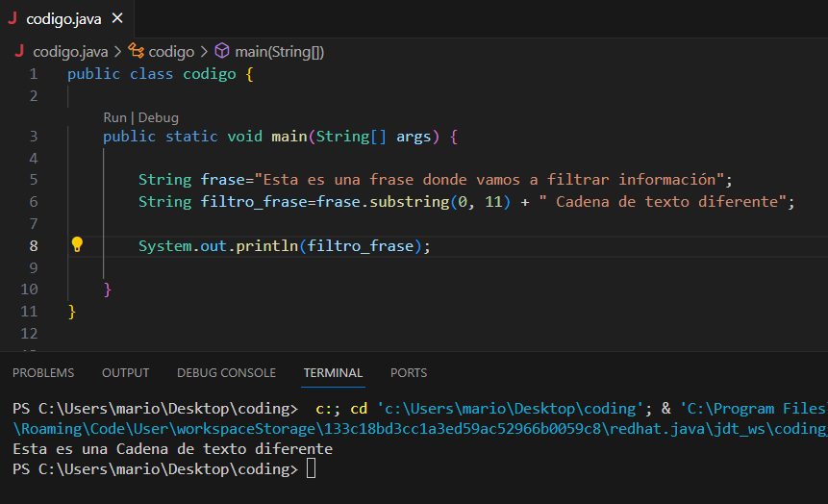Viewport: 828px width, 504px height.
Task: Click the class symbol icon in the breadcrumb
Action: coord(137,51)
